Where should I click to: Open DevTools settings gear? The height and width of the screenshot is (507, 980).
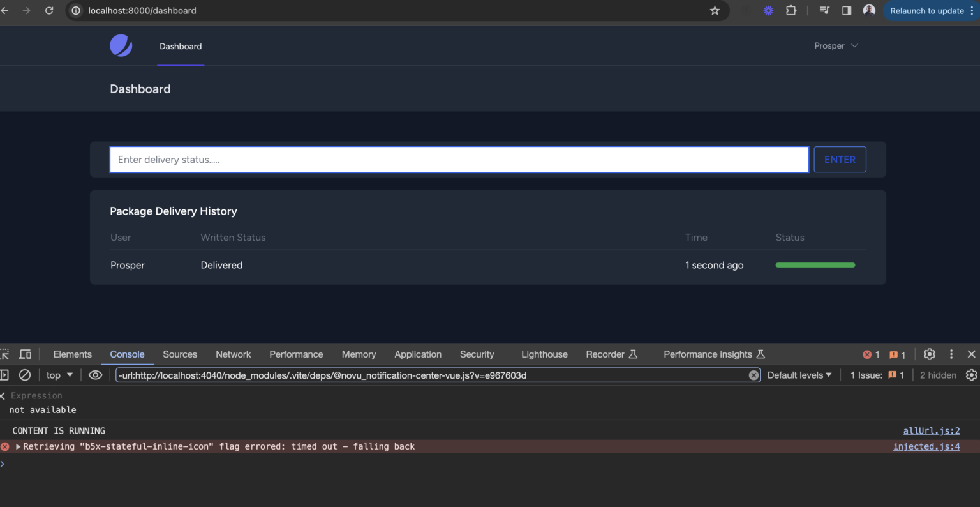[x=929, y=354]
